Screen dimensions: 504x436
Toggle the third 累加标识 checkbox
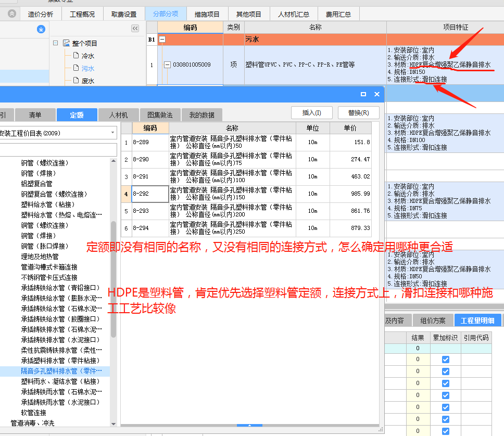446,383
